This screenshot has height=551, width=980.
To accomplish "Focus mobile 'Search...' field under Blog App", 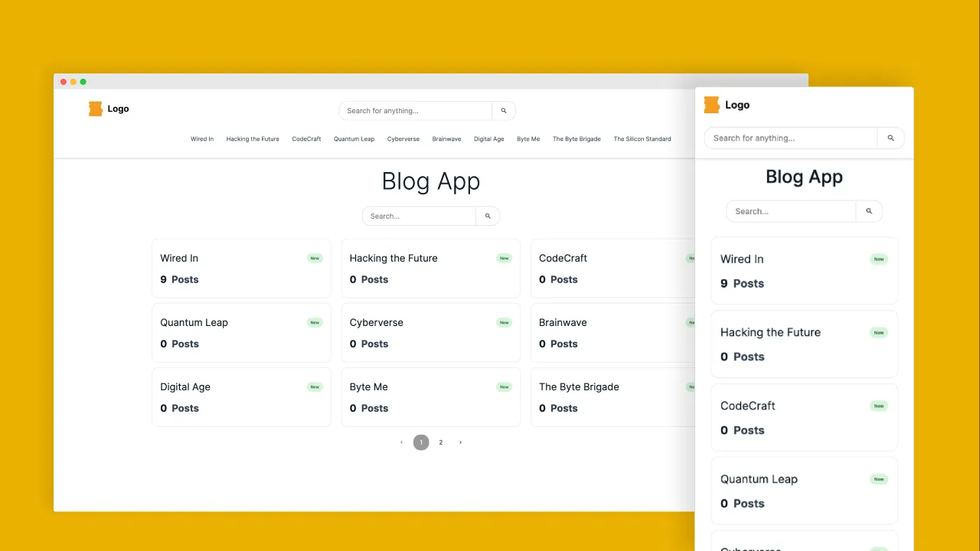I will coord(791,211).
